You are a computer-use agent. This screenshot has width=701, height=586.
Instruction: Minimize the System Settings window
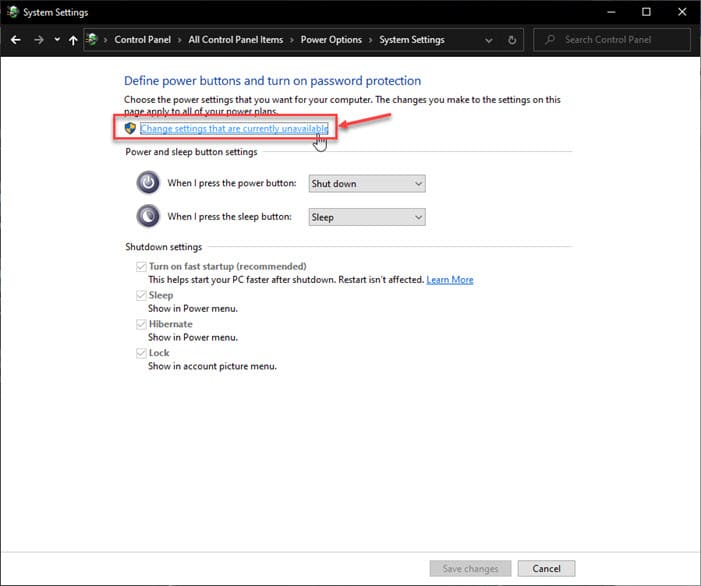[x=611, y=12]
